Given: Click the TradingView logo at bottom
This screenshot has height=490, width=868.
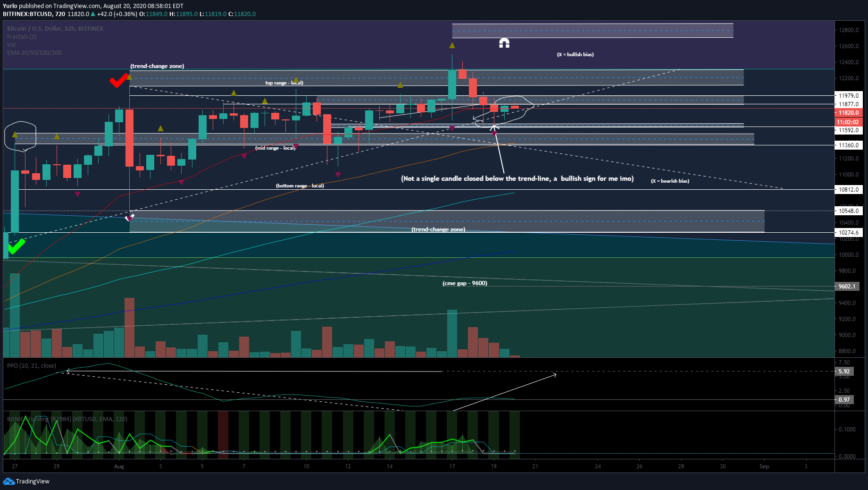Looking at the screenshot, I should pos(26,481).
